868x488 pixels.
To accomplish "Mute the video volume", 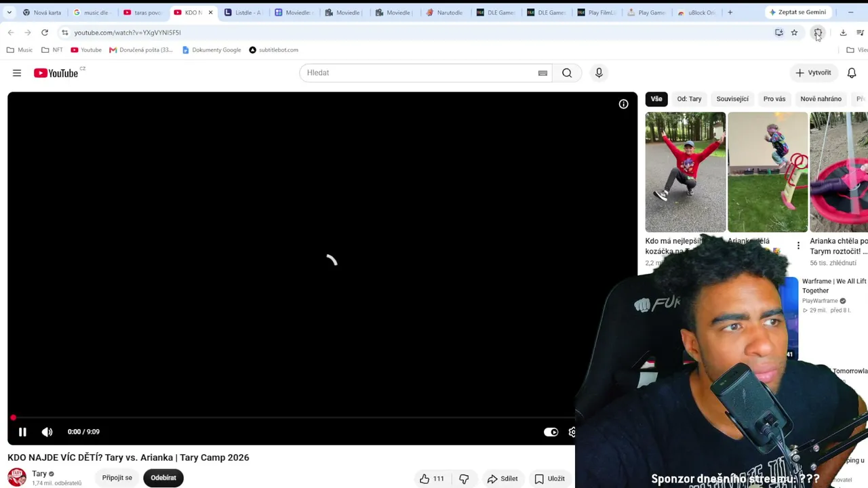I will [47, 432].
